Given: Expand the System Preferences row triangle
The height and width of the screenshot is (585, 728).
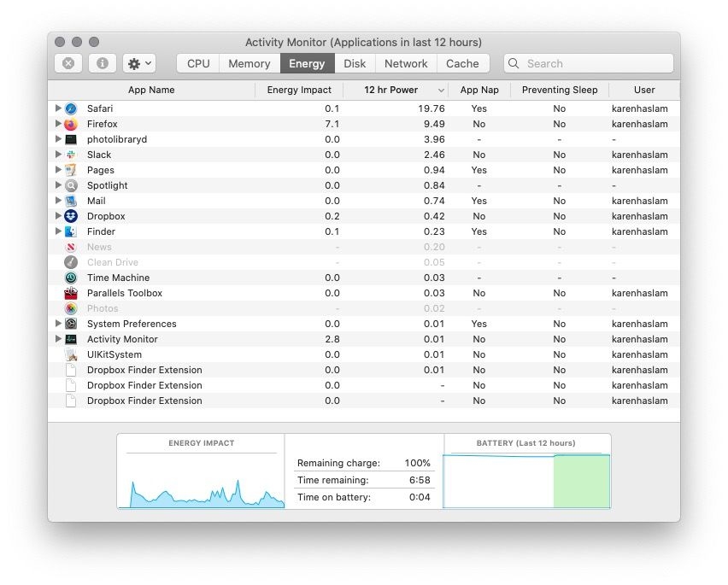Looking at the screenshot, I should click(58, 324).
